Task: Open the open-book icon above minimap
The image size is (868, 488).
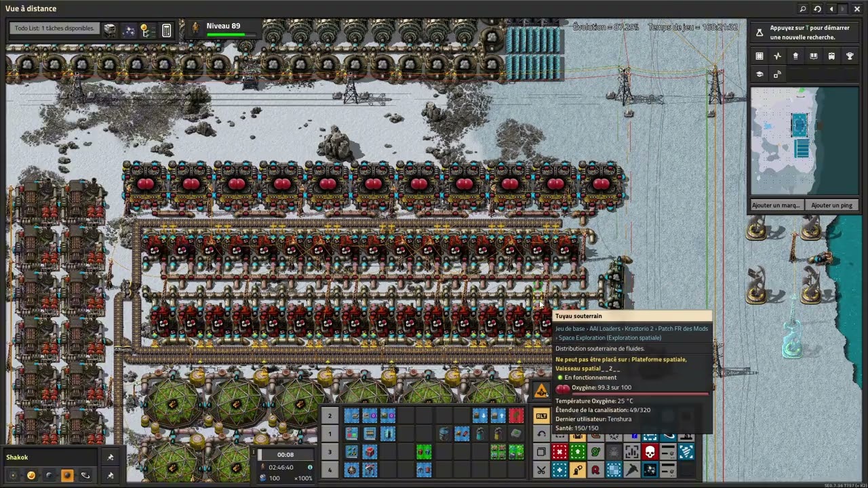Action: click(814, 56)
